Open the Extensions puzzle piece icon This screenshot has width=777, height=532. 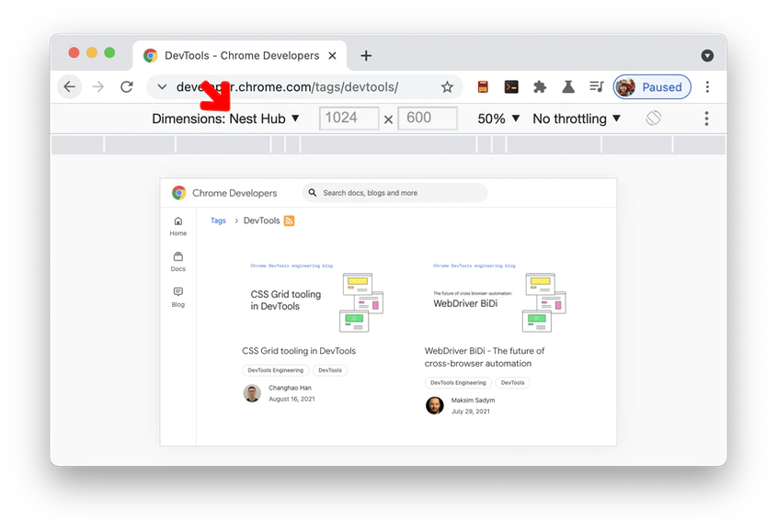point(540,87)
